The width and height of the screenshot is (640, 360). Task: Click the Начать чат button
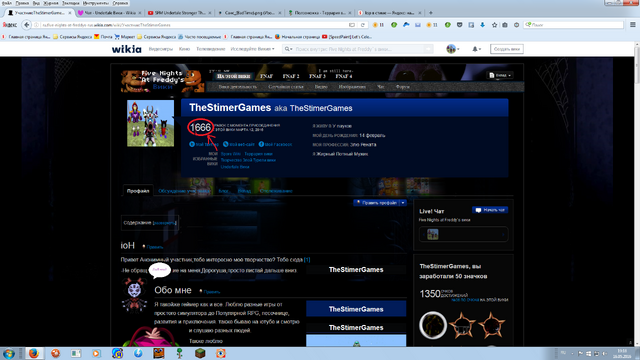click(490, 210)
